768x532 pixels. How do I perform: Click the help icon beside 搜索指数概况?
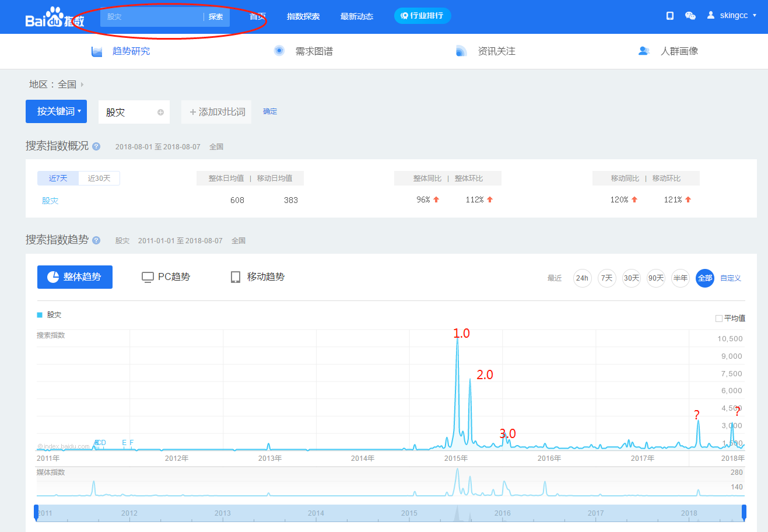(96, 146)
